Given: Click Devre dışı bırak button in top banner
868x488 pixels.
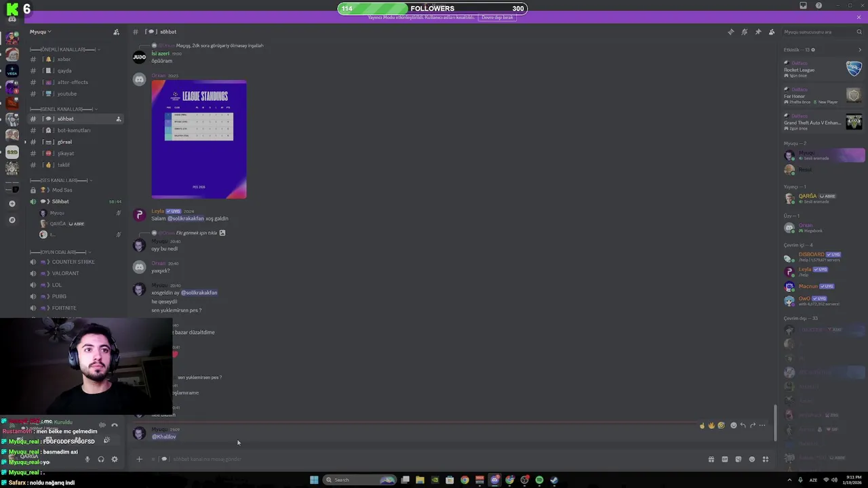Looking at the screenshot, I should tap(498, 17).
